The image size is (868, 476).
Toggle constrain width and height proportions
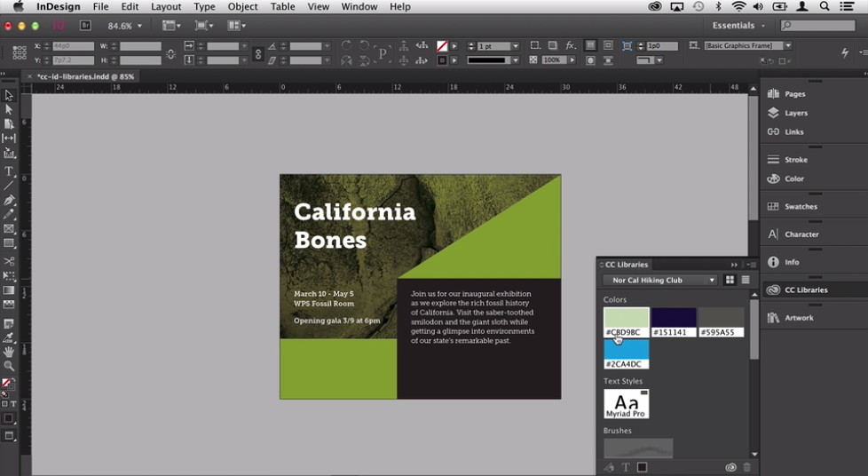(170, 53)
